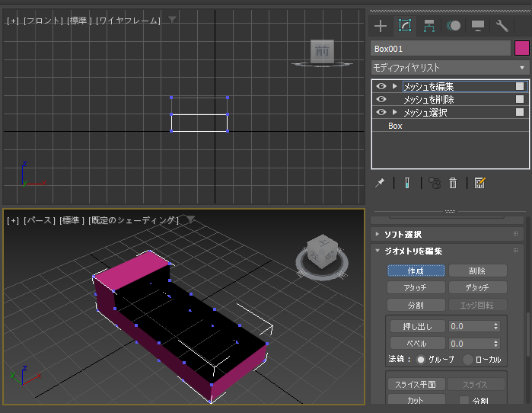Select the グループ normal radio button
Viewport: 532px width, 413px height.
(x=421, y=360)
